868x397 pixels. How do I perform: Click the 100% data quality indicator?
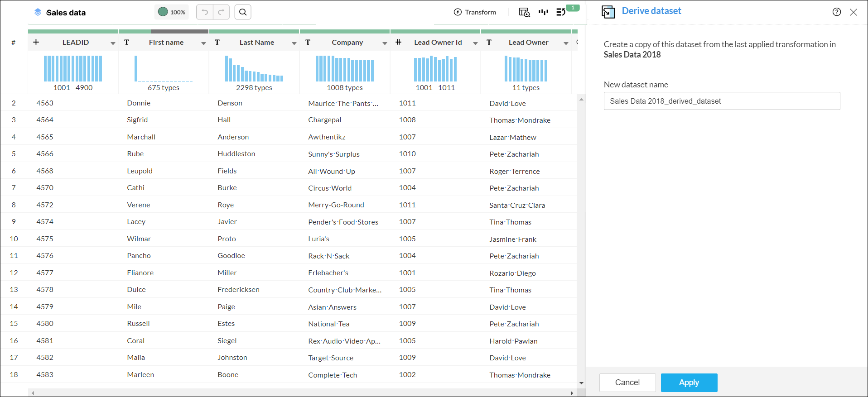[172, 12]
